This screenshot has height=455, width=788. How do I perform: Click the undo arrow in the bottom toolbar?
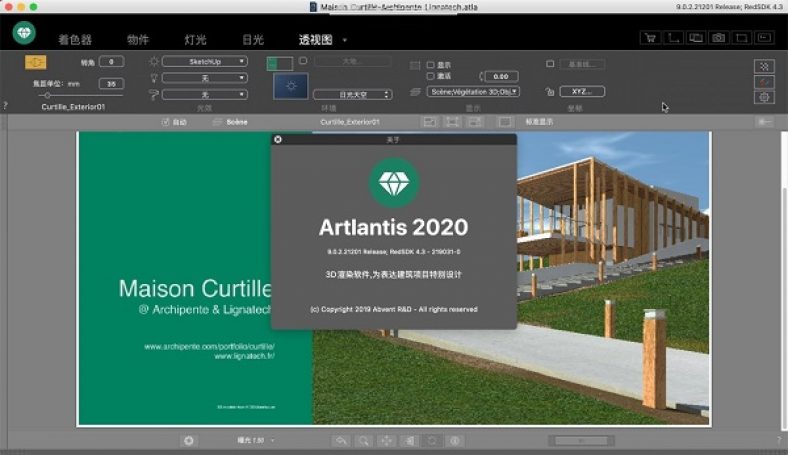coord(341,440)
